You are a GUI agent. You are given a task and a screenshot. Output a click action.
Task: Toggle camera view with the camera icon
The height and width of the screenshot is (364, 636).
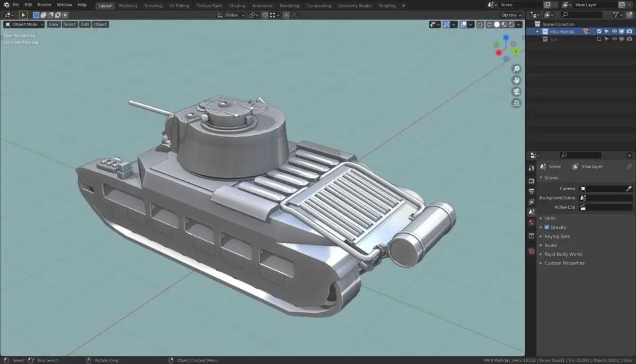tap(516, 92)
